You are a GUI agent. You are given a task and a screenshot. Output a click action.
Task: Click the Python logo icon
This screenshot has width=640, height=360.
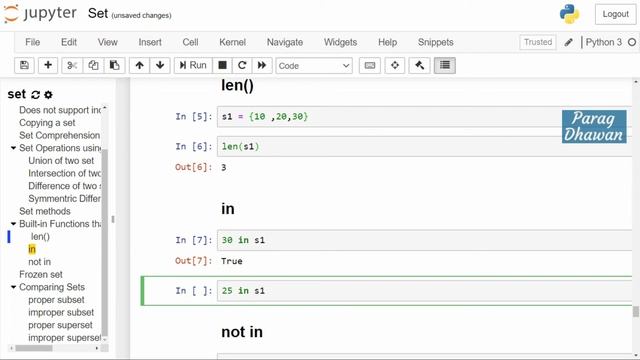(x=569, y=14)
